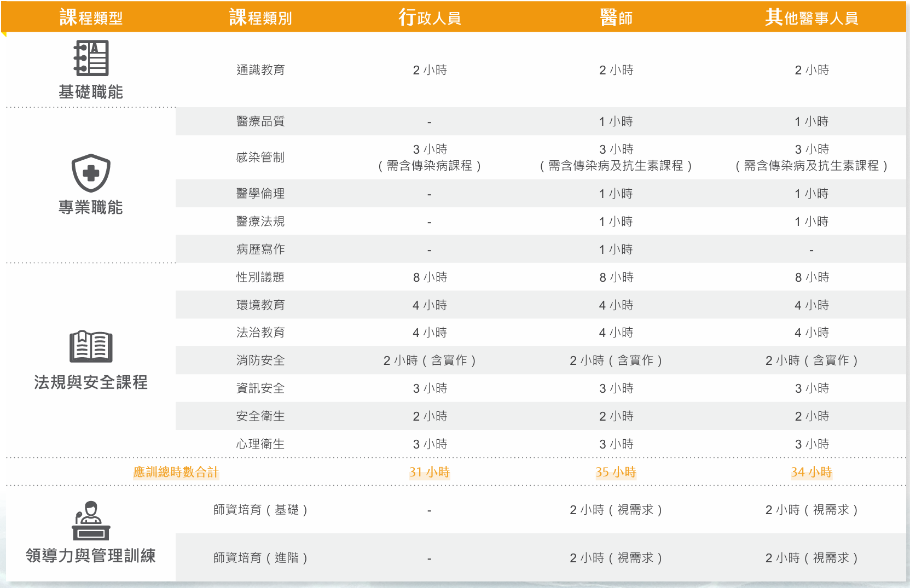Click the 性別議題 course category label
910x588 pixels.
[x=260, y=277]
